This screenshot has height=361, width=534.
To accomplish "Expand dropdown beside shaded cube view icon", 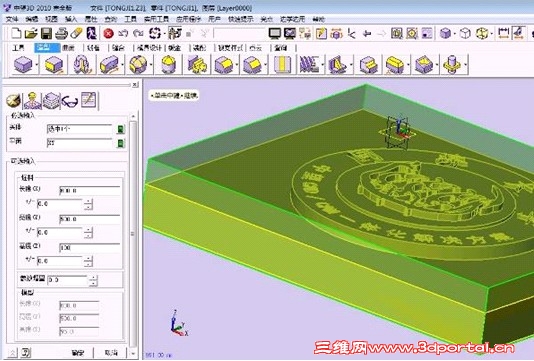I will click(x=455, y=34).
